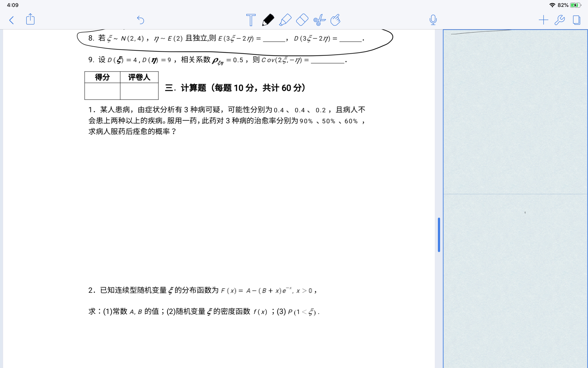
Task: Select the Text tool
Action: [x=251, y=20]
